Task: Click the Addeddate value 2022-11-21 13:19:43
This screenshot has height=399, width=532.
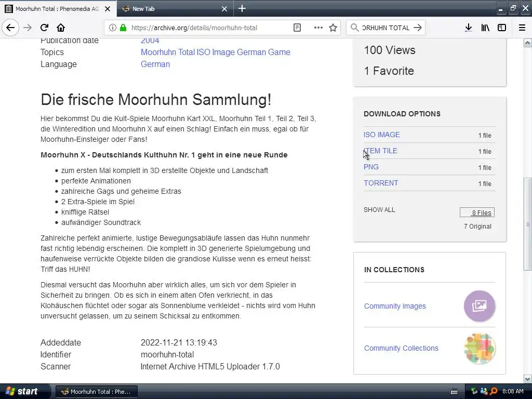Action: pyautogui.click(x=179, y=343)
